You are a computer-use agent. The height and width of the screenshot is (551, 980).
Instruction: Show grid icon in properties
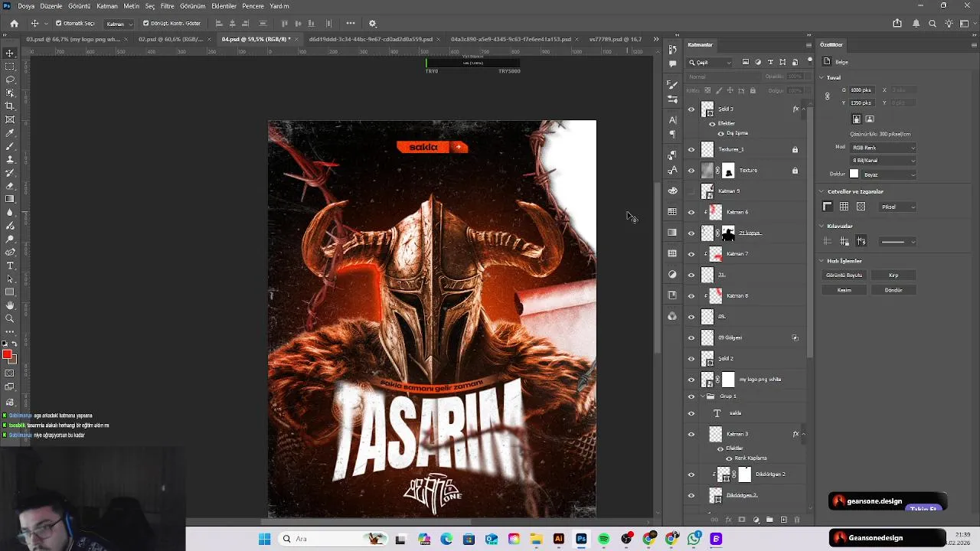[844, 207]
